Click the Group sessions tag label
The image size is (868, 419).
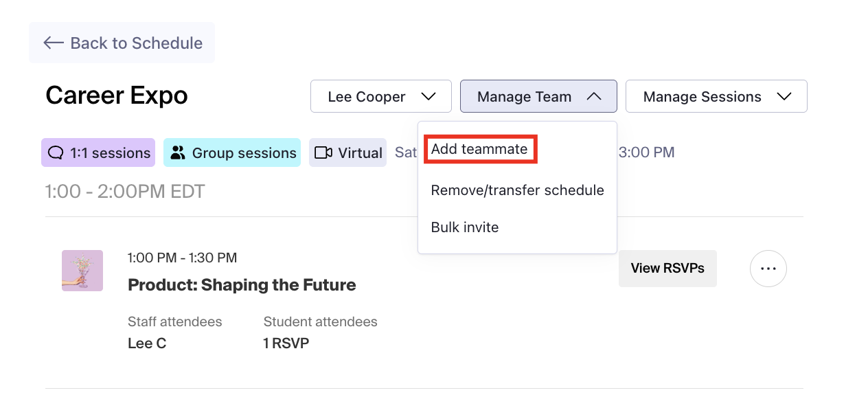click(x=244, y=152)
